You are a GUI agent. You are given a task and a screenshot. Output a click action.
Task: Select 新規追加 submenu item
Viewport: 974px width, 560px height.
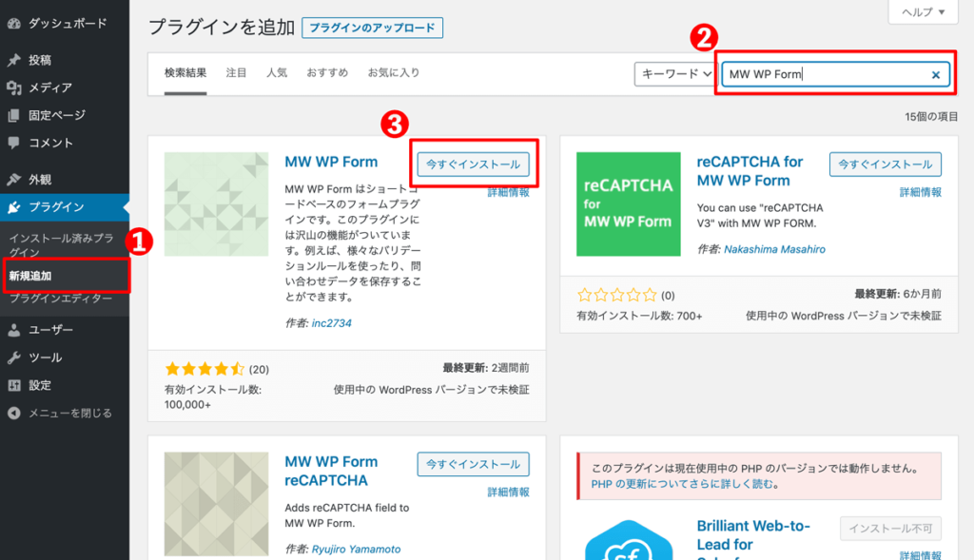29,277
